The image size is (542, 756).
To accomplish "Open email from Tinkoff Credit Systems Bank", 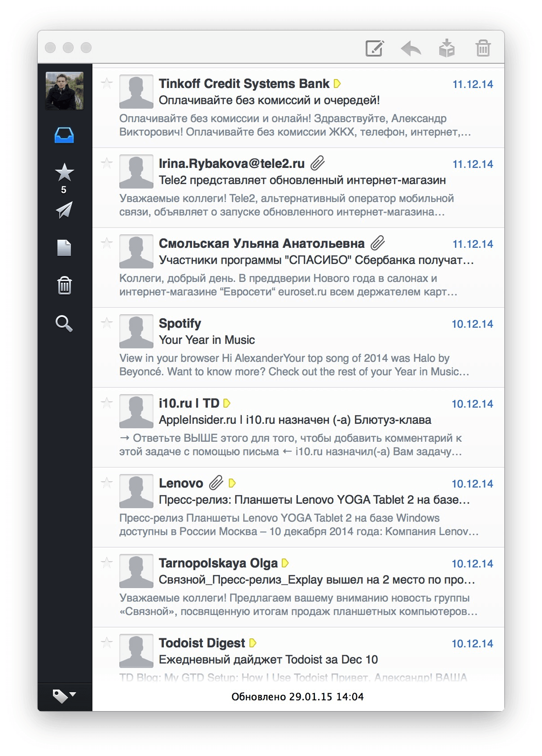I will (298, 108).
